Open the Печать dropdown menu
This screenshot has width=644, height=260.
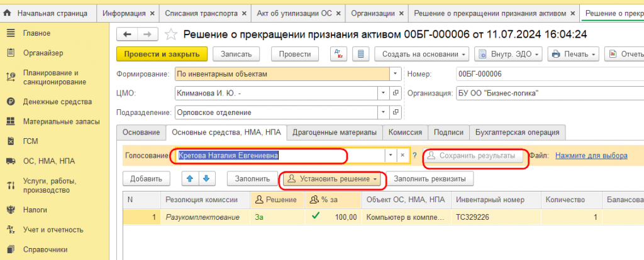click(x=574, y=54)
